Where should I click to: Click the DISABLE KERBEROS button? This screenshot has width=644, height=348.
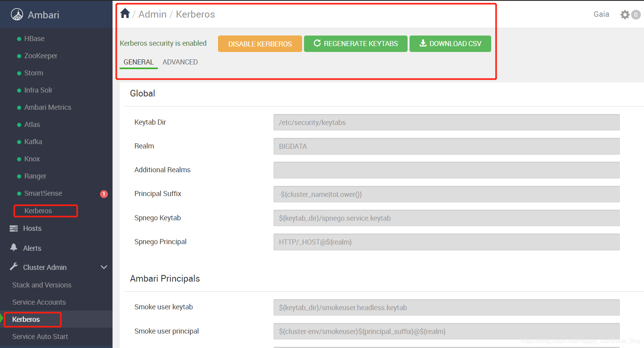click(260, 44)
